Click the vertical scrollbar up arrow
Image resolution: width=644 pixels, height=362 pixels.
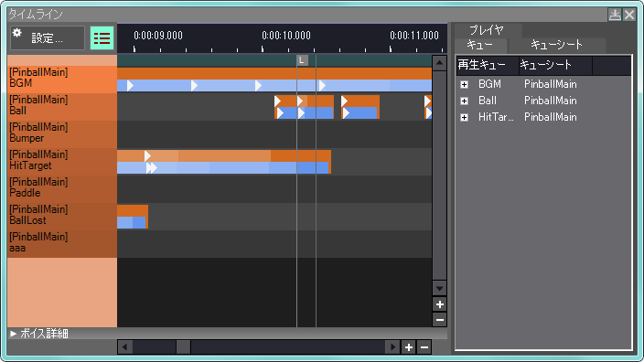[x=439, y=63]
